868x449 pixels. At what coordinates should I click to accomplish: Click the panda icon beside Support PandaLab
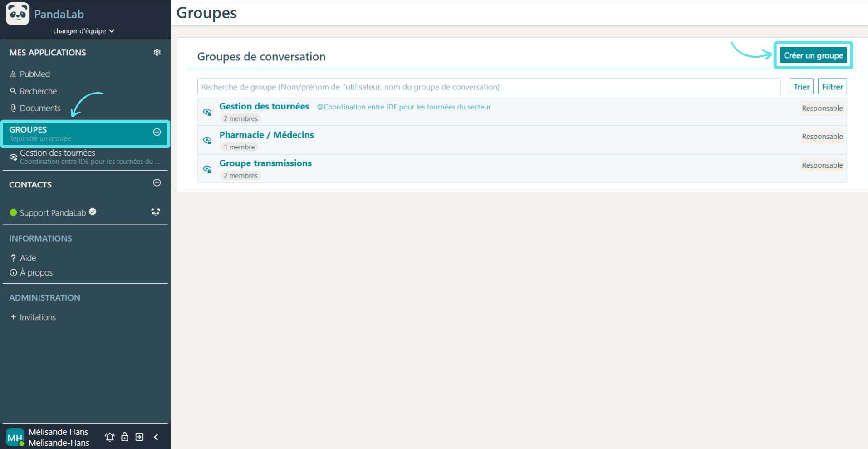[156, 212]
